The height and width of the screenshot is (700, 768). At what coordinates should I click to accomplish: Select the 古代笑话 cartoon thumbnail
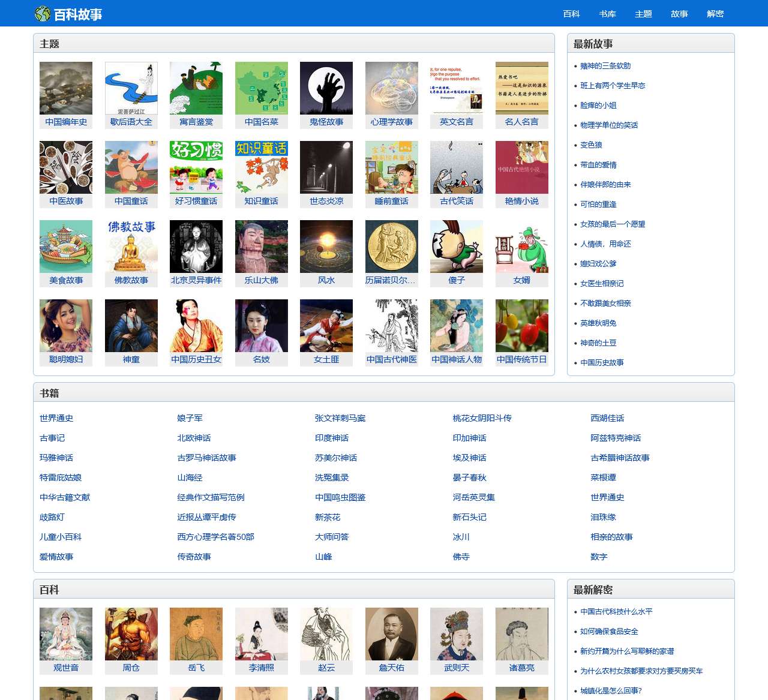click(x=457, y=167)
